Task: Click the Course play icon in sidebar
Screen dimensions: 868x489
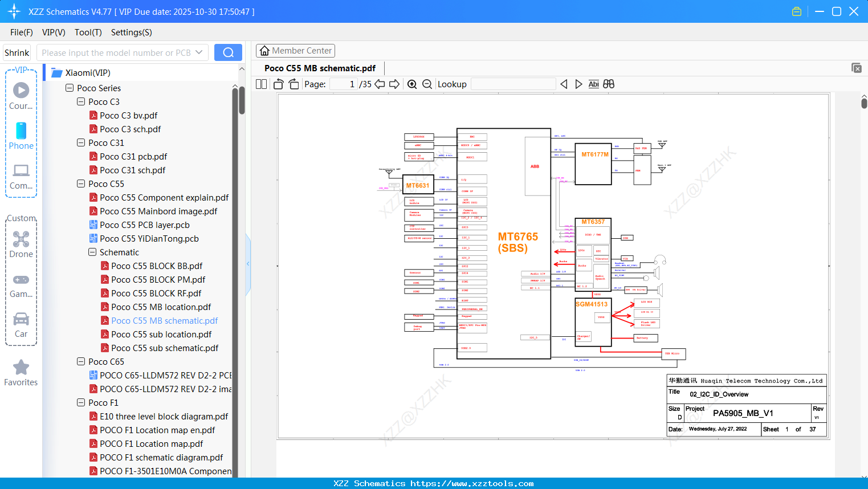Action: (21, 89)
